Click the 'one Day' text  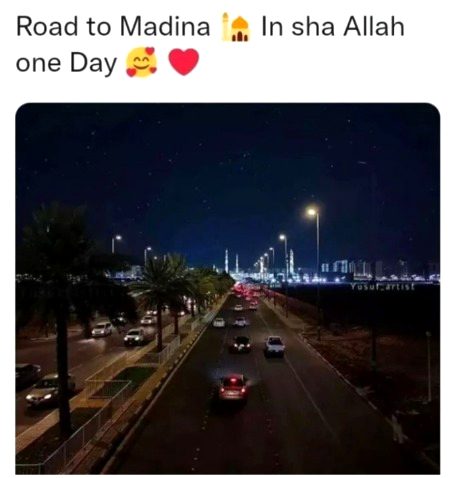(x=66, y=63)
